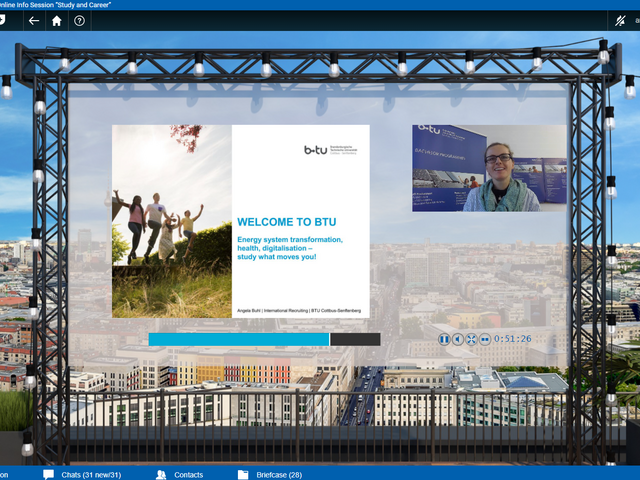Click the Chats speech bubble icon

[49, 475]
